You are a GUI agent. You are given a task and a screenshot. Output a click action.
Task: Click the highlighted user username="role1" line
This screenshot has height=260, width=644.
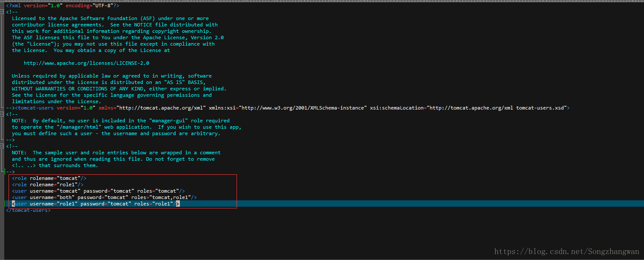click(96, 204)
